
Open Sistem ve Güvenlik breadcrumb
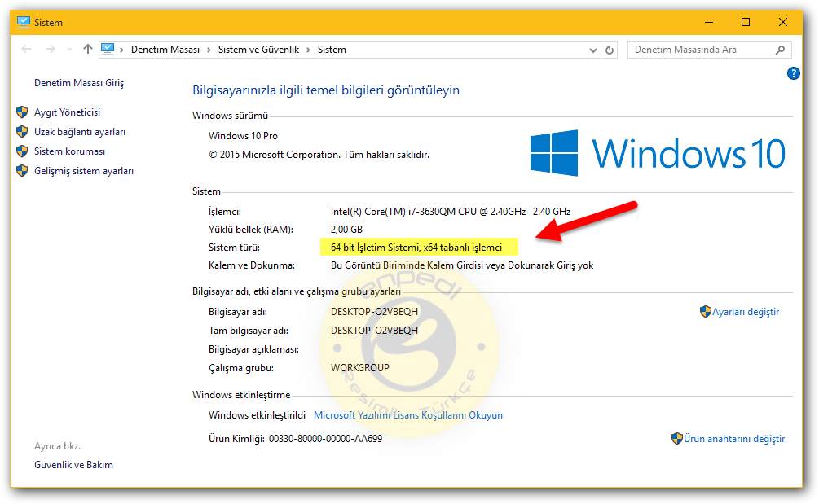coord(258,50)
